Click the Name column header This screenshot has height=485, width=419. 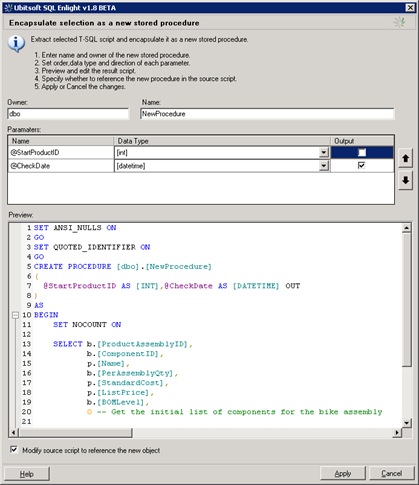point(61,141)
